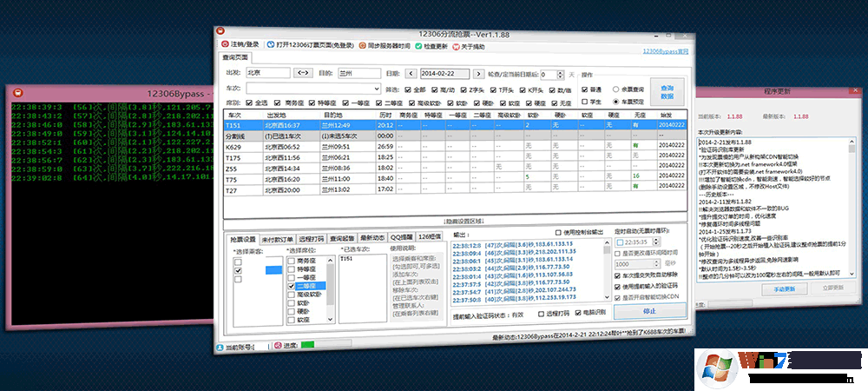Switch to 未付款订单 tab
The height and width of the screenshot is (391, 868).
click(278, 236)
